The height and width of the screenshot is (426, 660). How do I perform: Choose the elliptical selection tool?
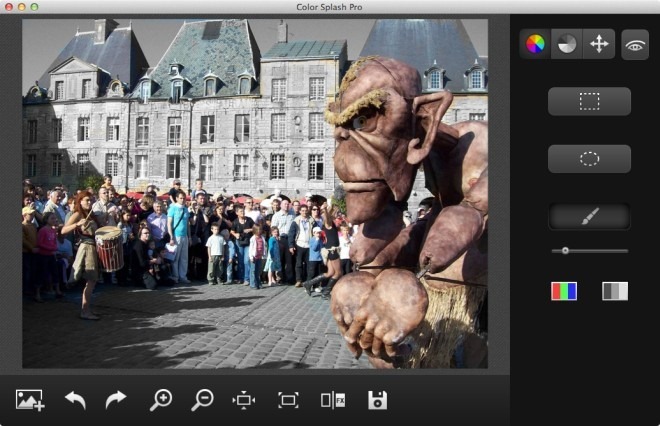(589, 159)
